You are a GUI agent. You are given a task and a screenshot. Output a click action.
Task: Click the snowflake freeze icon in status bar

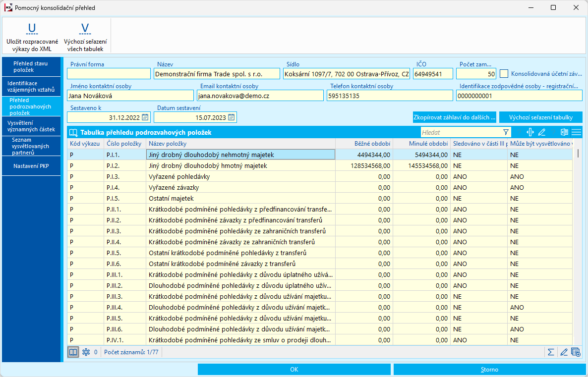(x=85, y=352)
